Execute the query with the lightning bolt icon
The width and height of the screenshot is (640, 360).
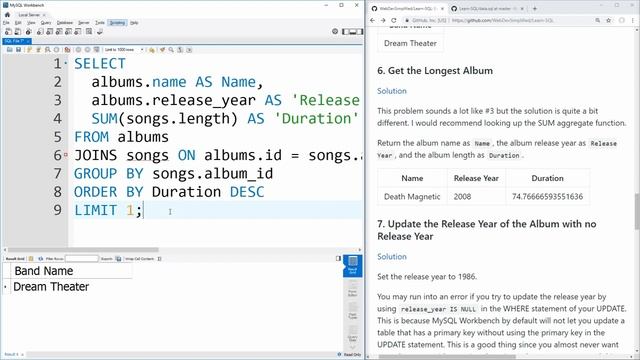coord(29,50)
